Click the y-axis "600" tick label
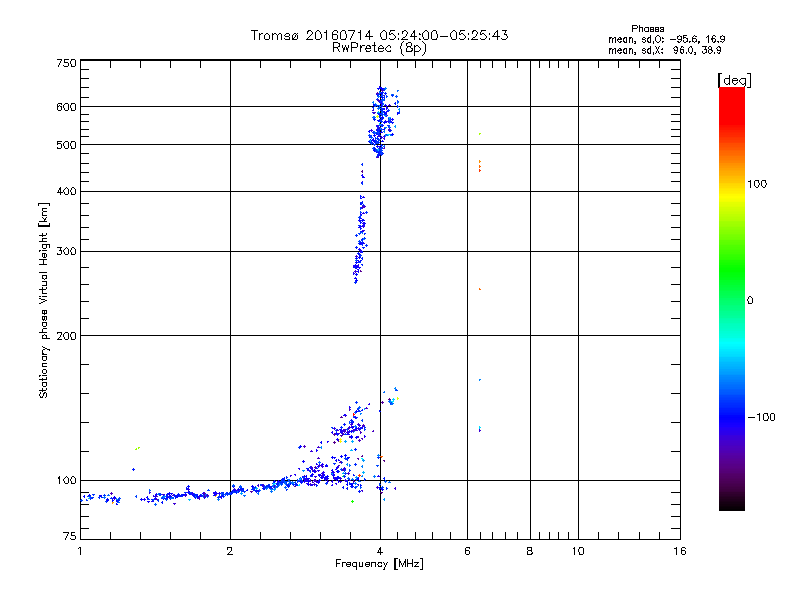 66,107
